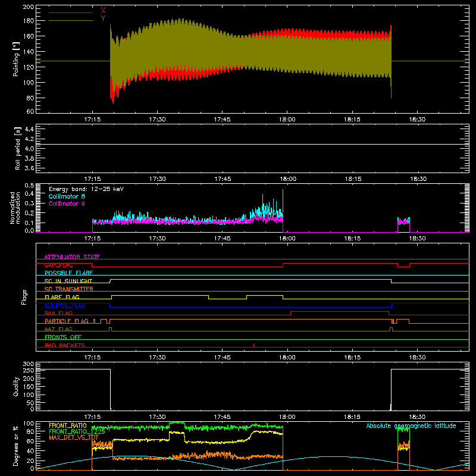Click the 140 tick on Pointing axis
Screen dimensions: 476x476
(29, 52)
